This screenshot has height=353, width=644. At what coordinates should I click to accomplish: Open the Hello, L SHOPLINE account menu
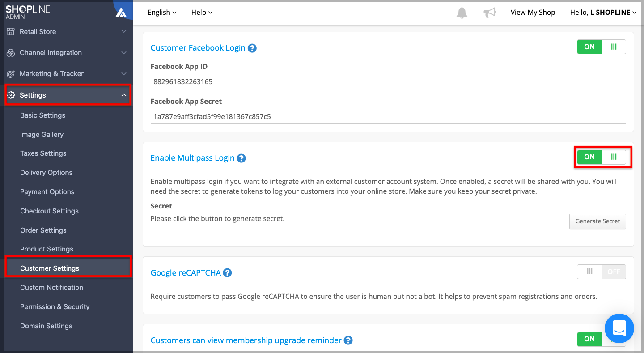(x=603, y=13)
